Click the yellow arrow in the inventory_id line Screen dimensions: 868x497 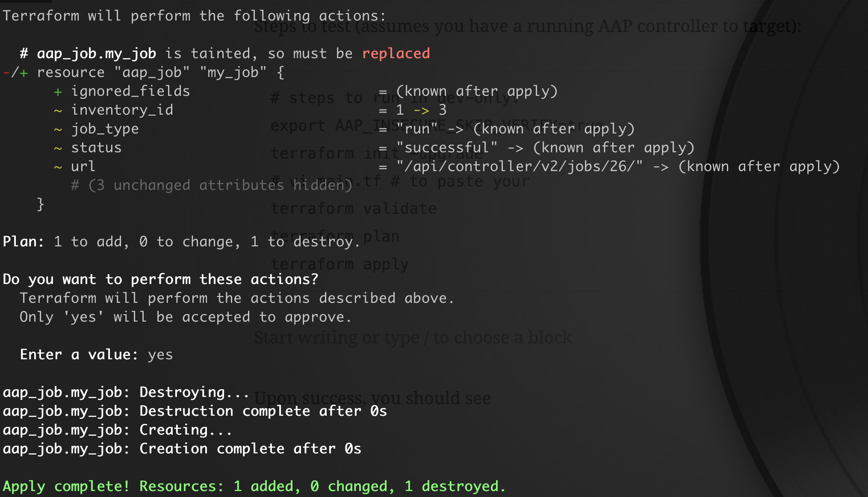point(421,110)
